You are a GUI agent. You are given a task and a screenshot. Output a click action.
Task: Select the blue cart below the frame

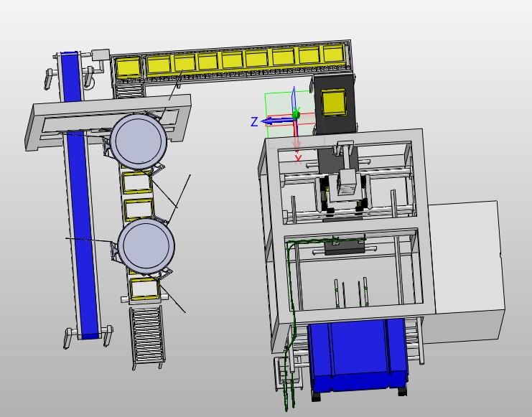click(x=358, y=356)
